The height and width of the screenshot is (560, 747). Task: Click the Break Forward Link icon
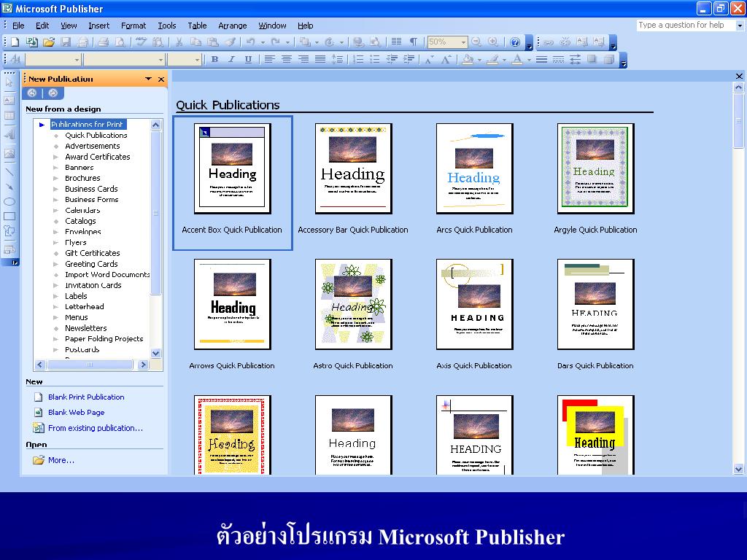click(565, 42)
